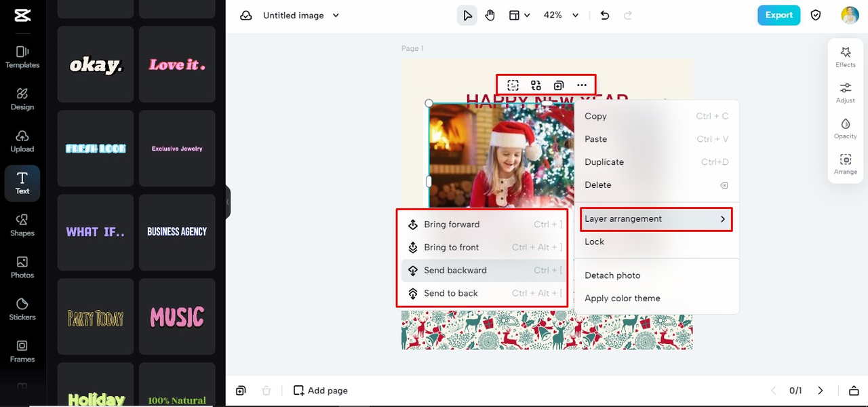868x407 pixels.
Task: Choose Paste from context menu
Action: pyautogui.click(x=656, y=139)
